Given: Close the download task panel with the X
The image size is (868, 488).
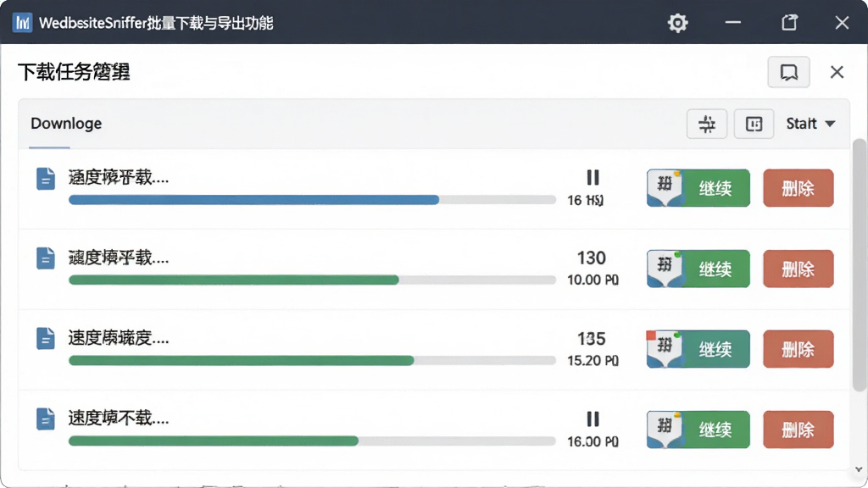Looking at the screenshot, I should 837,72.
